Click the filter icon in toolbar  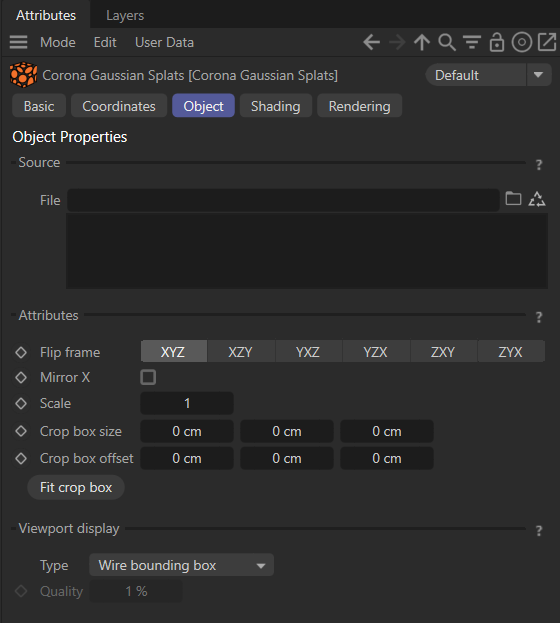[x=472, y=42]
